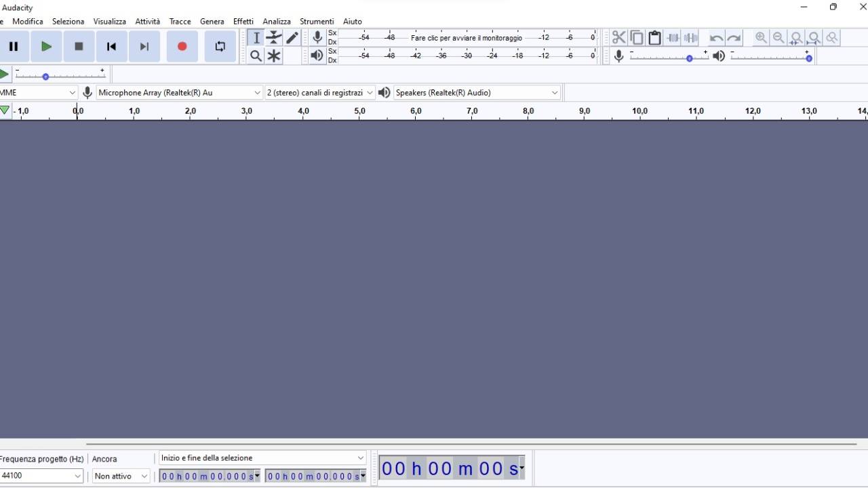Viewport: 868px width, 488px height.
Task: Adjust the recording volume slider
Action: point(689,58)
